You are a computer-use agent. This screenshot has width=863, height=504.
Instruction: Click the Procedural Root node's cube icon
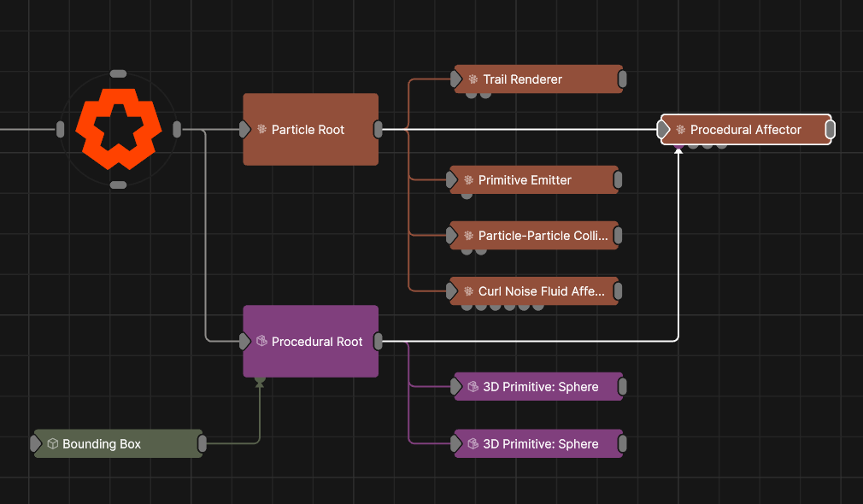pos(261,342)
